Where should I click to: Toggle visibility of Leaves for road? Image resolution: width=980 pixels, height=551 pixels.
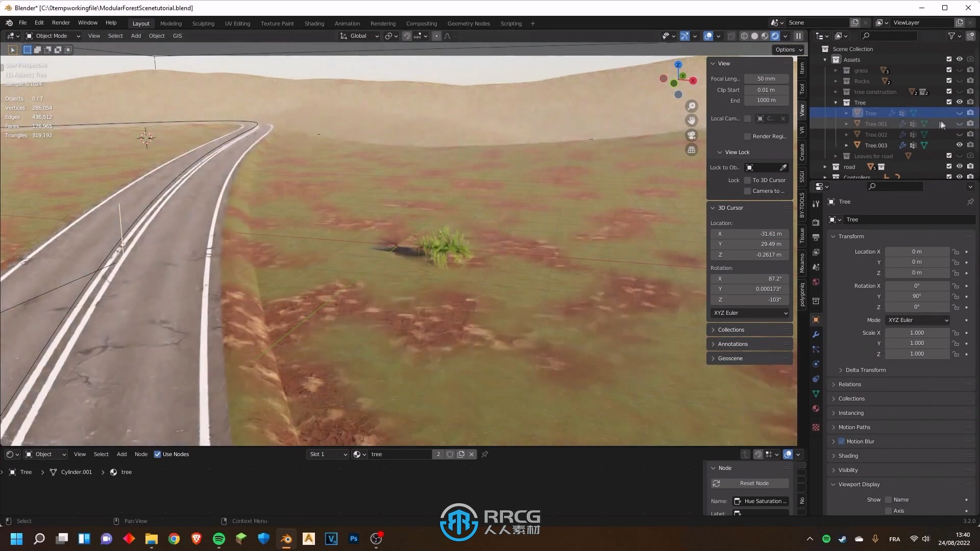959,156
